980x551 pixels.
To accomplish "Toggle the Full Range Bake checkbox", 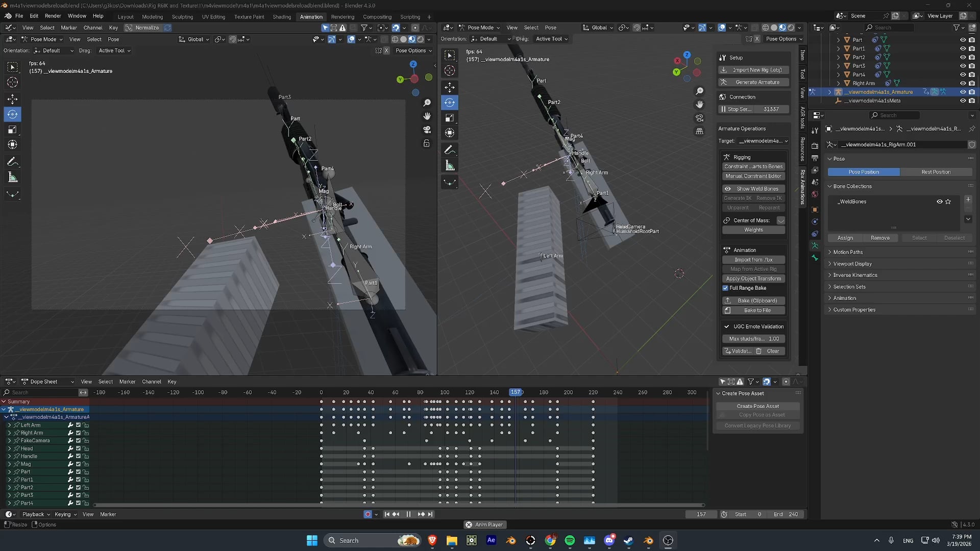I will tap(725, 288).
